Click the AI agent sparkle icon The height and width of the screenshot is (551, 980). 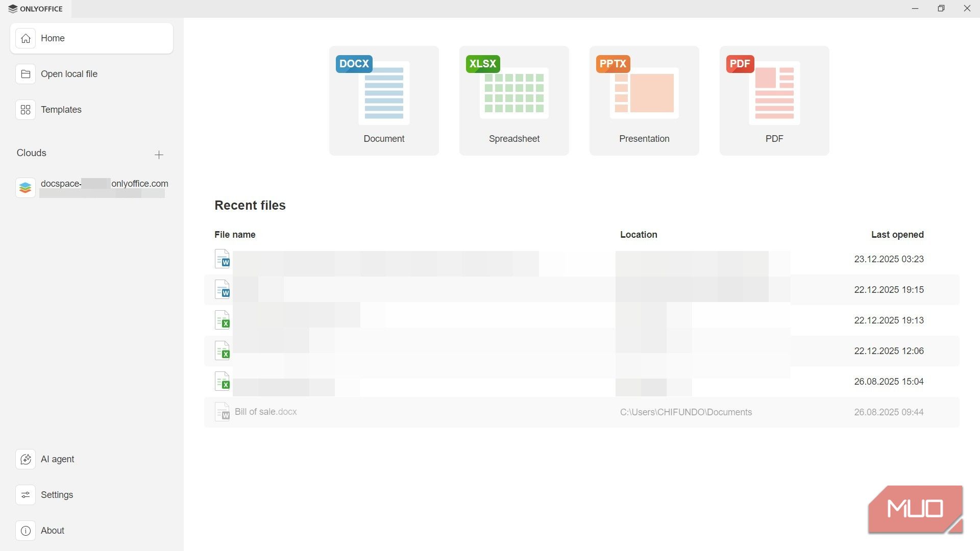click(x=26, y=459)
